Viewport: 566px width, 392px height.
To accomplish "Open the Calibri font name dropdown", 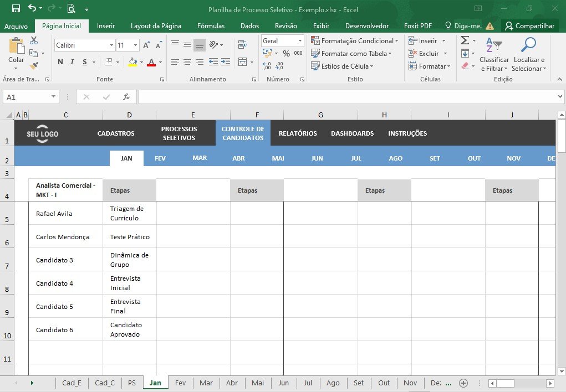I will (111, 45).
